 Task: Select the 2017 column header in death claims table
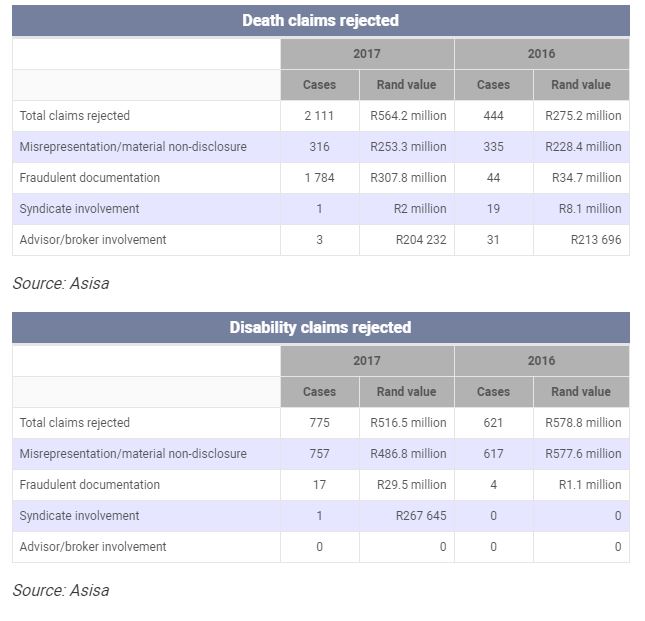pyautogui.click(x=367, y=54)
